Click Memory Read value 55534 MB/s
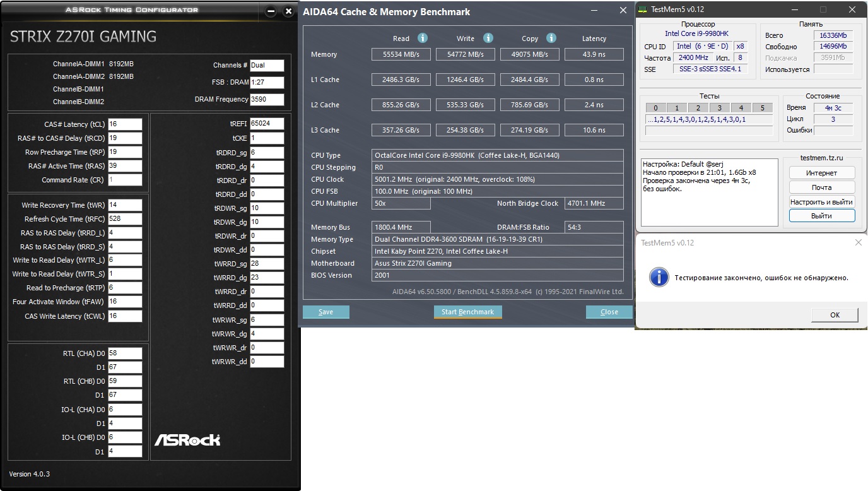 click(x=402, y=54)
